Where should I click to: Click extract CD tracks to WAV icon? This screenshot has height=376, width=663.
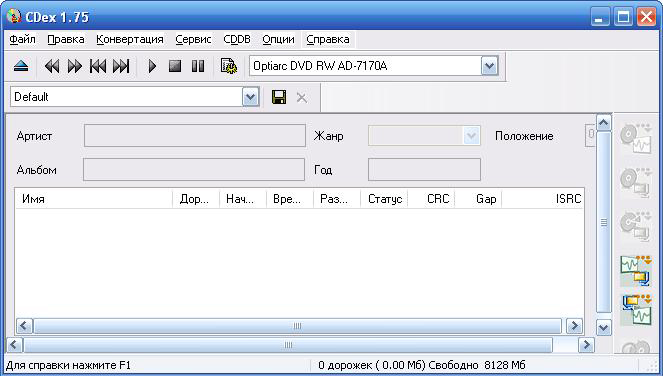tap(636, 139)
